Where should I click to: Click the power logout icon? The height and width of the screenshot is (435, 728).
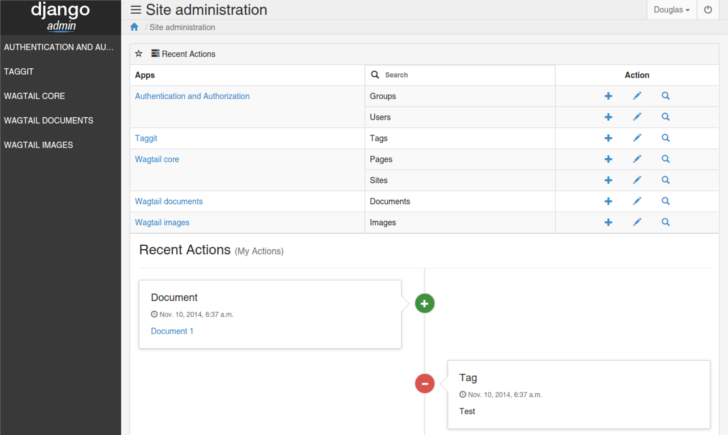pos(708,10)
